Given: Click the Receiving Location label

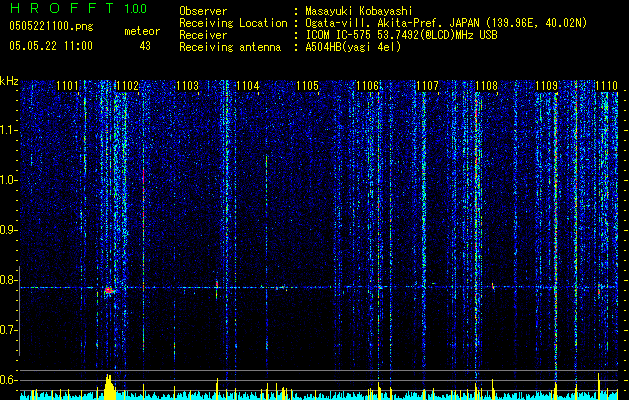Looking at the screenshot, I should 233,23.
